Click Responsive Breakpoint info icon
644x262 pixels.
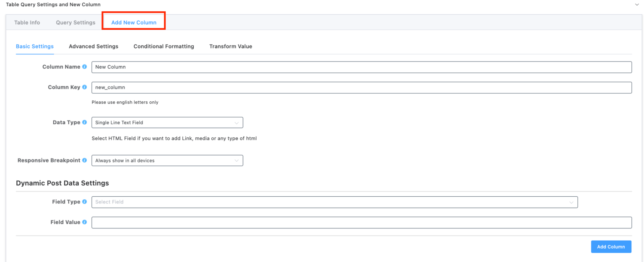[x=85, y=160]
